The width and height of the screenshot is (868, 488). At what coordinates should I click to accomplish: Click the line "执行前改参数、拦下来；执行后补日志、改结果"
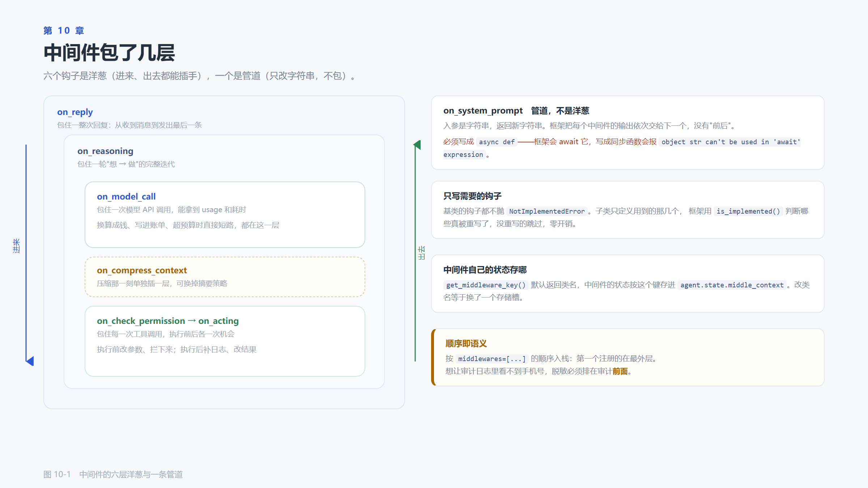[176, 350]
